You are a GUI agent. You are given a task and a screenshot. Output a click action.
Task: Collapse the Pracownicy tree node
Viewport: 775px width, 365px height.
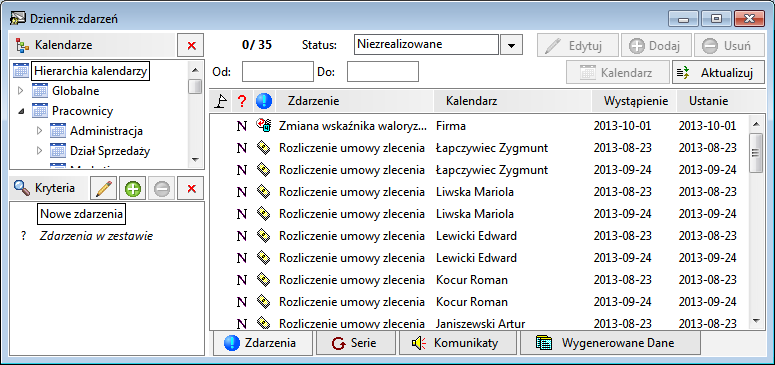point(21,111)
